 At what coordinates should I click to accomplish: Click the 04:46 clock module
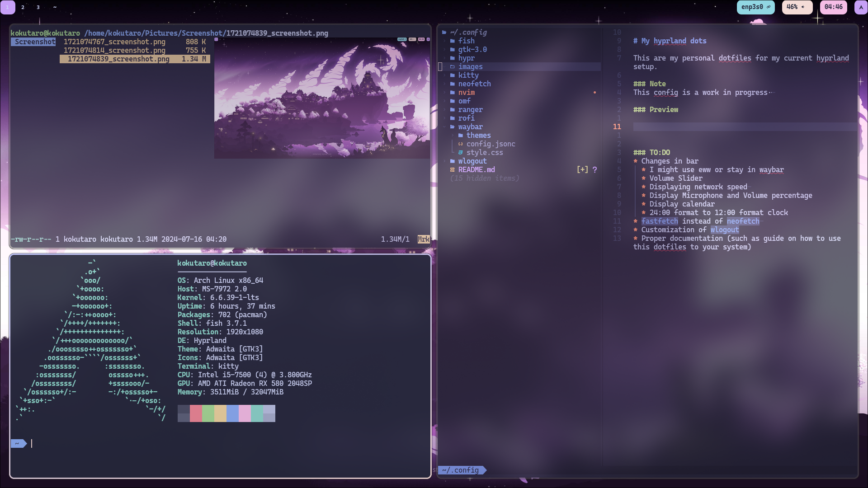pos(833,7)
